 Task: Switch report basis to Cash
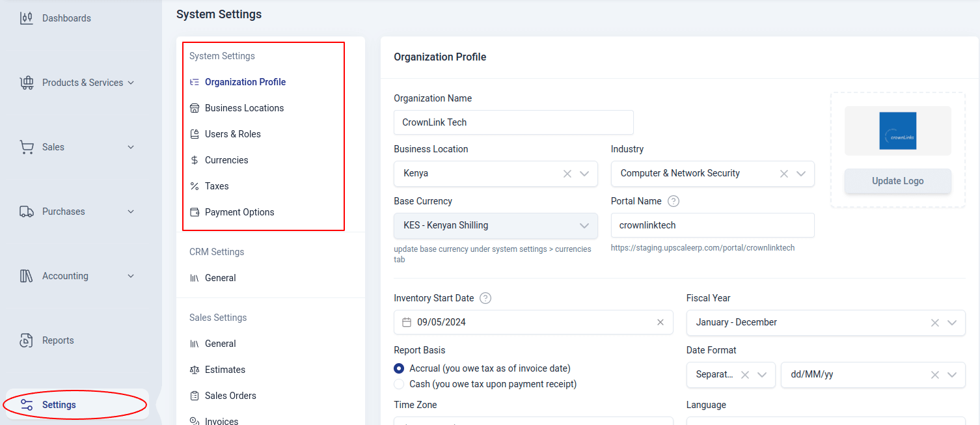pos(398,383)
